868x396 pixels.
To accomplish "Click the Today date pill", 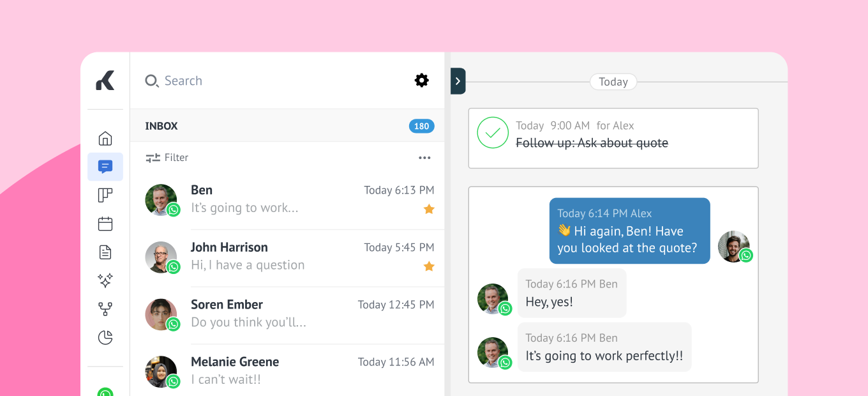I will (613, 82).
